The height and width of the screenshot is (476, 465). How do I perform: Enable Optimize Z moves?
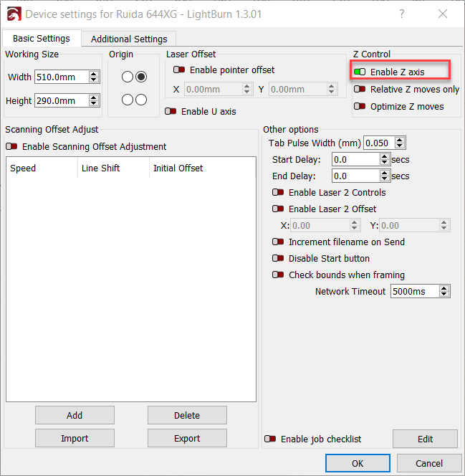tap(360, 106)
